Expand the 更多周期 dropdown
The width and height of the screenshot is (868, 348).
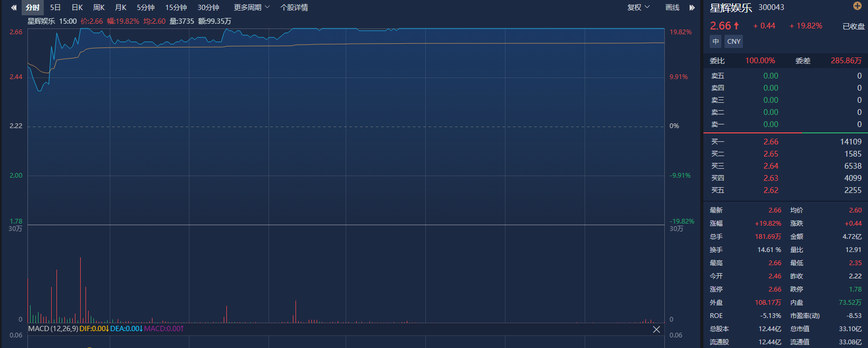click(x=252, y=7)
